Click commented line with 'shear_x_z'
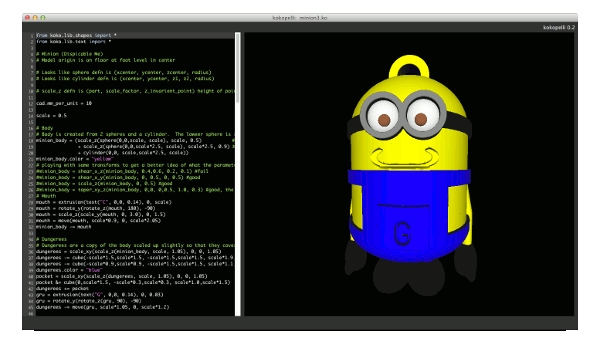This screenshot has width=600, height=360. click(122, 171)
